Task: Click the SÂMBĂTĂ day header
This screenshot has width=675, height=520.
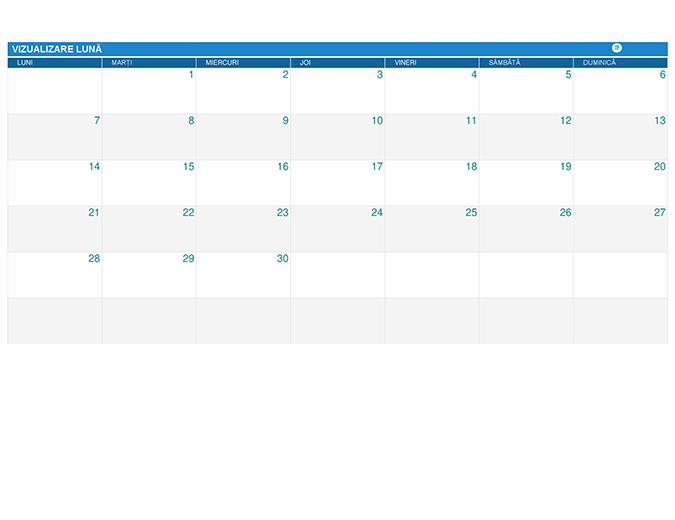Action: 504,63
